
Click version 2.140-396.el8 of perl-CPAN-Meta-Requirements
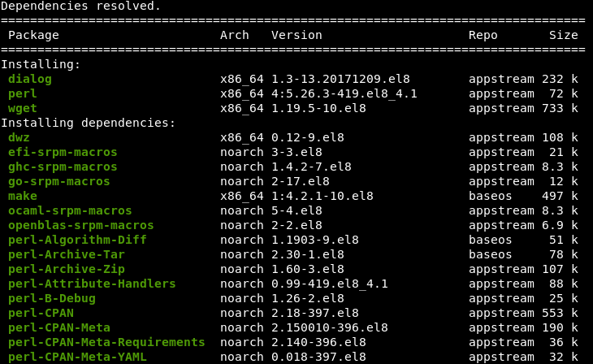tap(318, 342)
